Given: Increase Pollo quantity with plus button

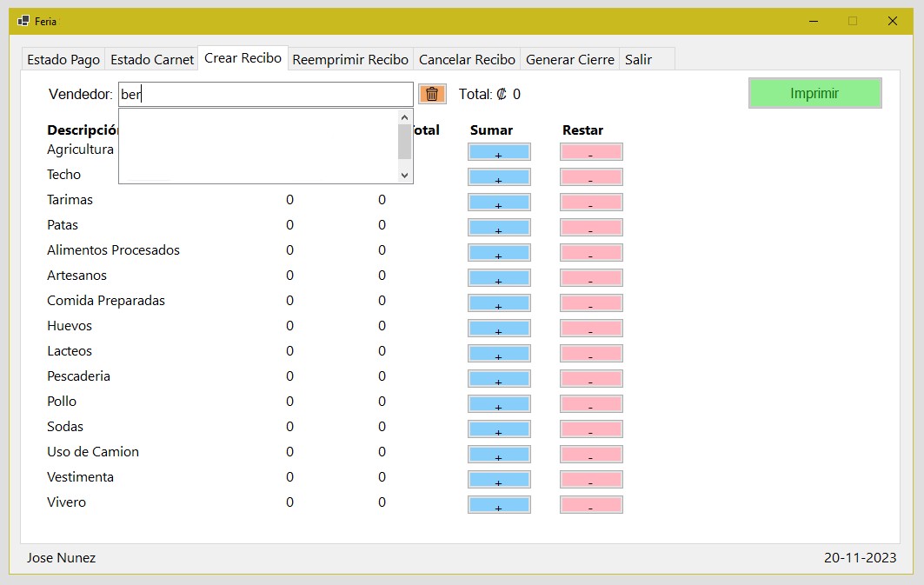Looking at the screenshot, I should [x=499, y=404].
